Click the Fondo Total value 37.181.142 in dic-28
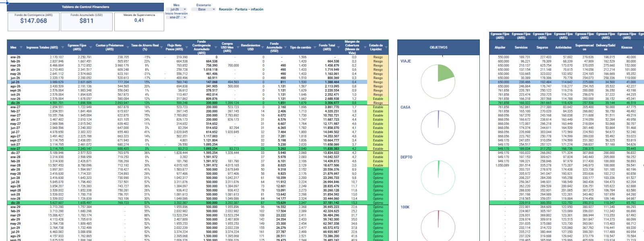 pos(331,203)
